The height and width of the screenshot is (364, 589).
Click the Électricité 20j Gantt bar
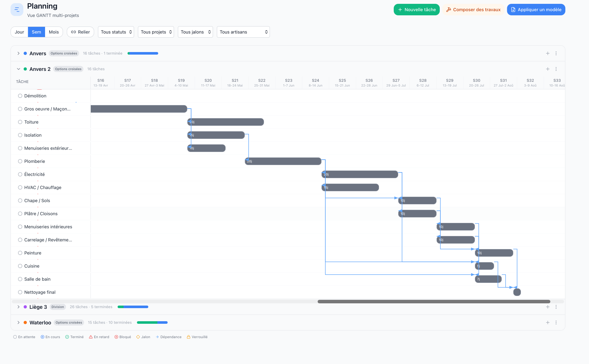pos(360,174)
